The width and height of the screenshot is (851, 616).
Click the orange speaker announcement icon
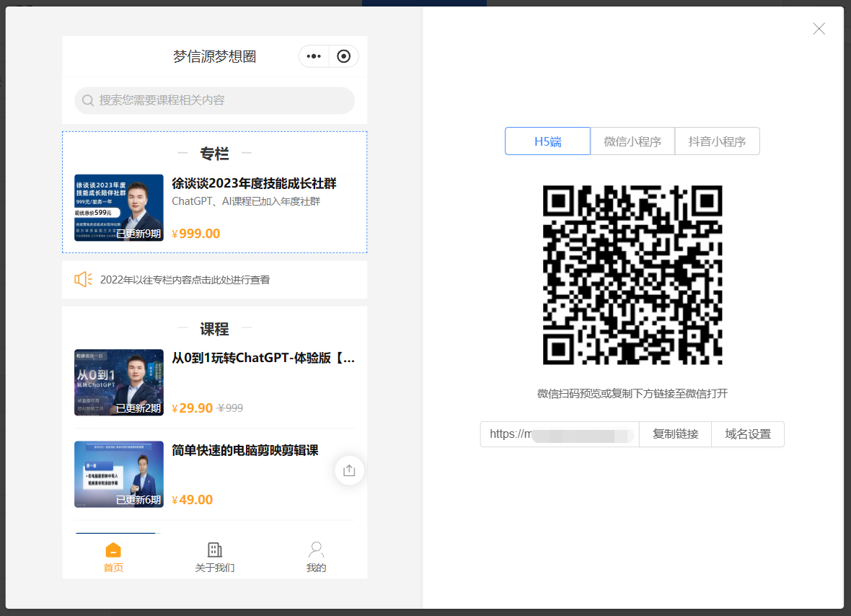click(x=83, y=279)
